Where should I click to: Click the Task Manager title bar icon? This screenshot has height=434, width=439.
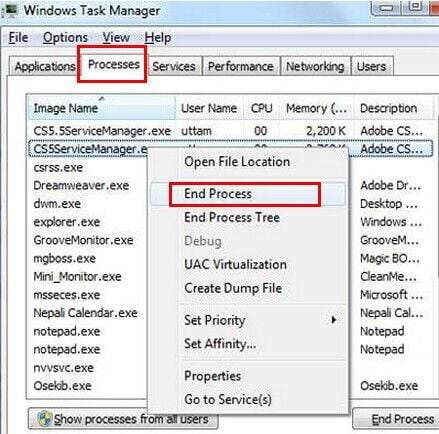10,10
